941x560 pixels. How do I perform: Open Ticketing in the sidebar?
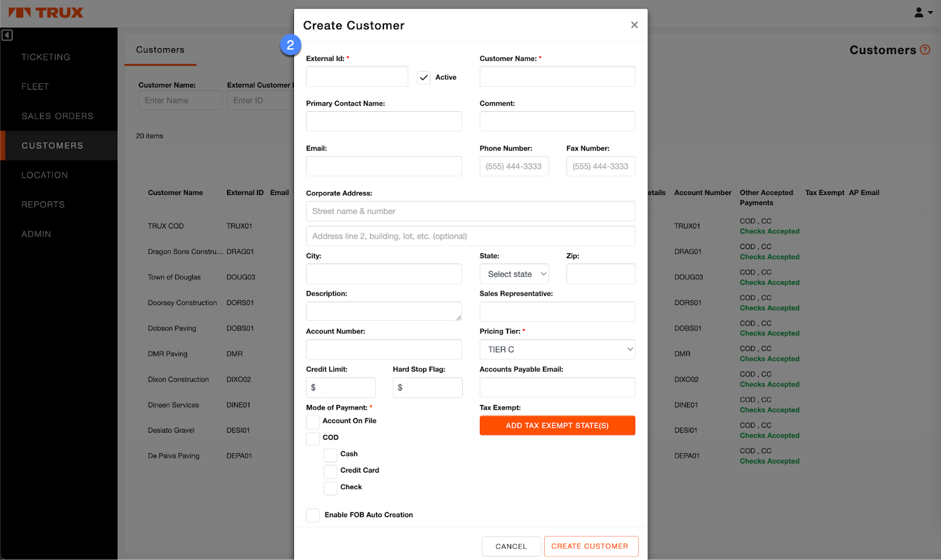tap(46, 57)
